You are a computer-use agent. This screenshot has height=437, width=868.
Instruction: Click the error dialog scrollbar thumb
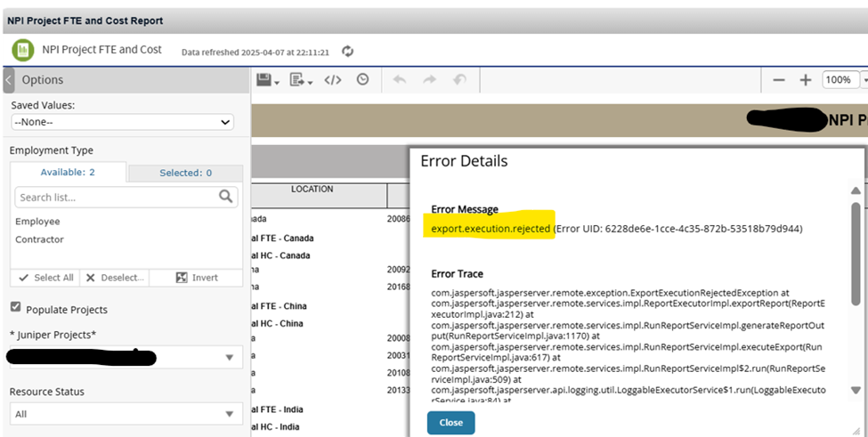pos(856,254)
